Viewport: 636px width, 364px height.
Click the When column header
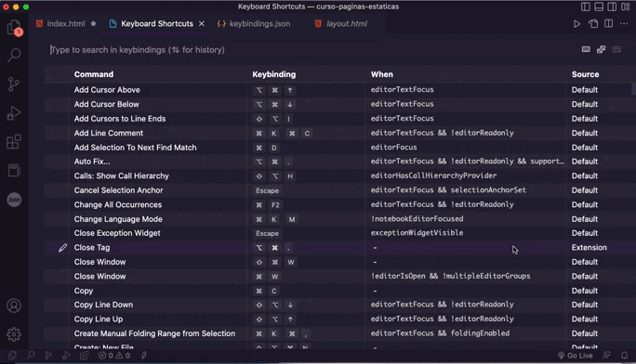pyautogui.click(x=381, y=74)
